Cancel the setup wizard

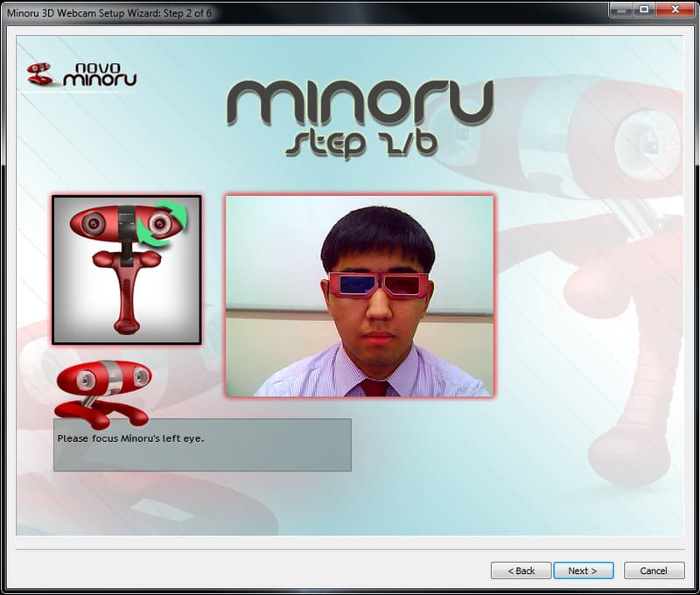coord(654,570)
